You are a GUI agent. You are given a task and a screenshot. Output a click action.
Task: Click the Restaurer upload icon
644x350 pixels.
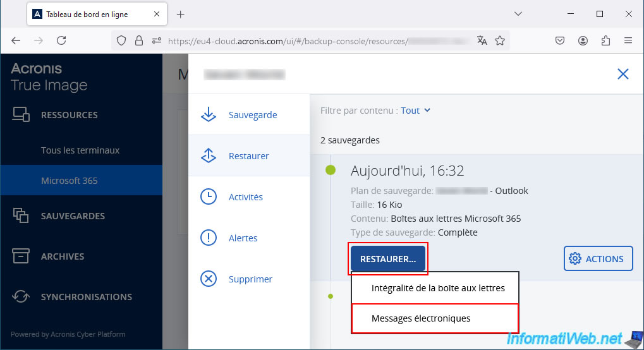[x=209, y=155]
